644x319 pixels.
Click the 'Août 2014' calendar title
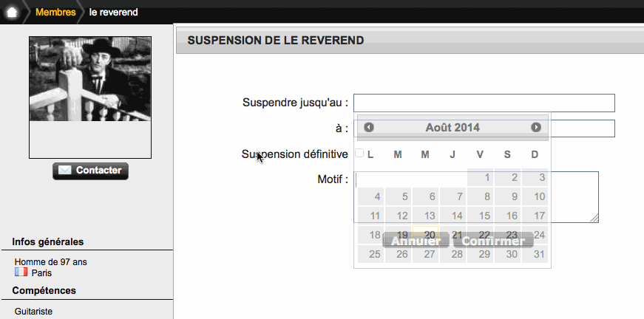453,128
